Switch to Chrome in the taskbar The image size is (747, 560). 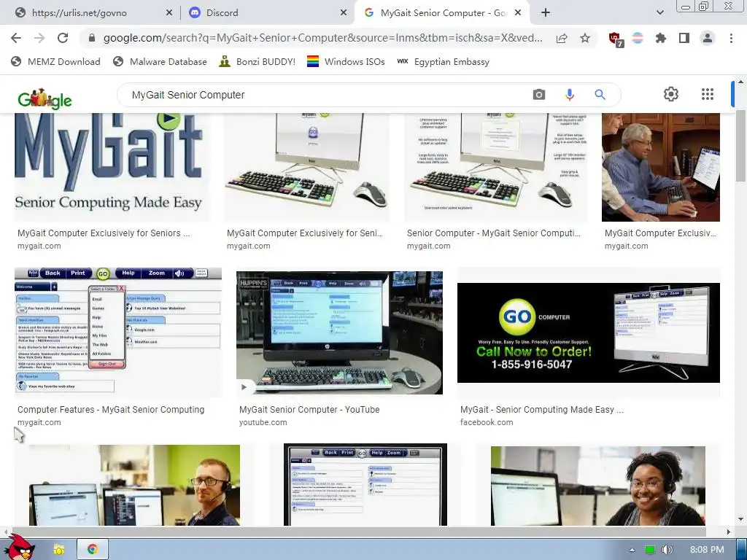pos(93,550)
